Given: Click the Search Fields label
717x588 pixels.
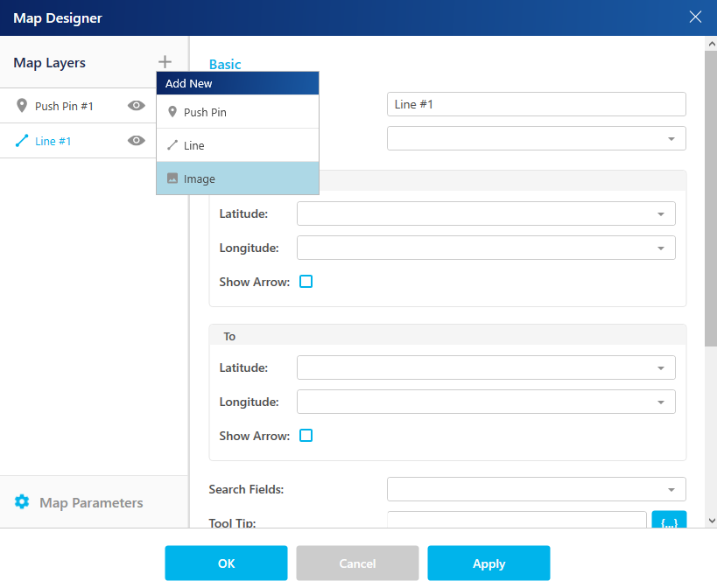Looking at the screenshot, I should pyautogui.click(x=246, y=489).
